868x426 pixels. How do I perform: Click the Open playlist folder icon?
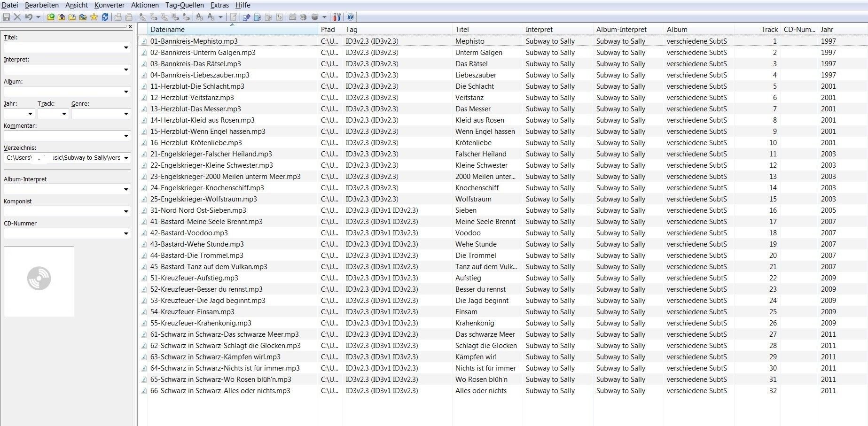(x=72, y=17)
